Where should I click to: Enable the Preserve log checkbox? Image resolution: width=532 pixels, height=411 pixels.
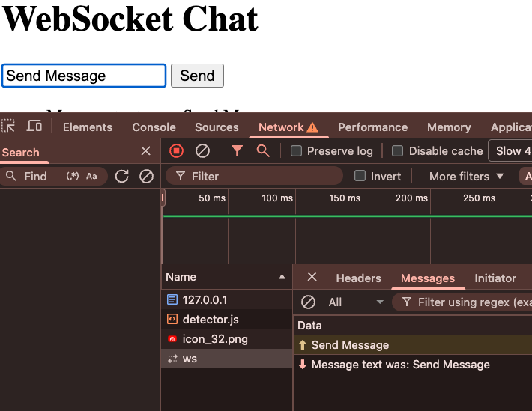point(297,151)
